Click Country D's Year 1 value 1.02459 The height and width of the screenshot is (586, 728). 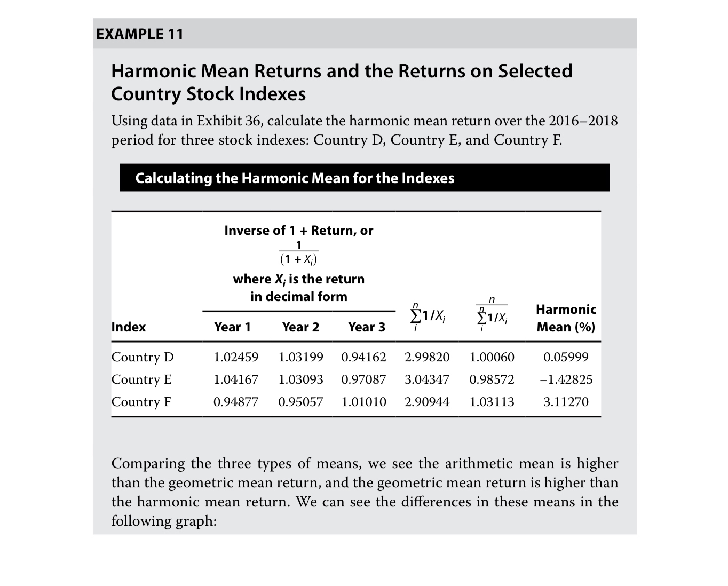point(236,357)
